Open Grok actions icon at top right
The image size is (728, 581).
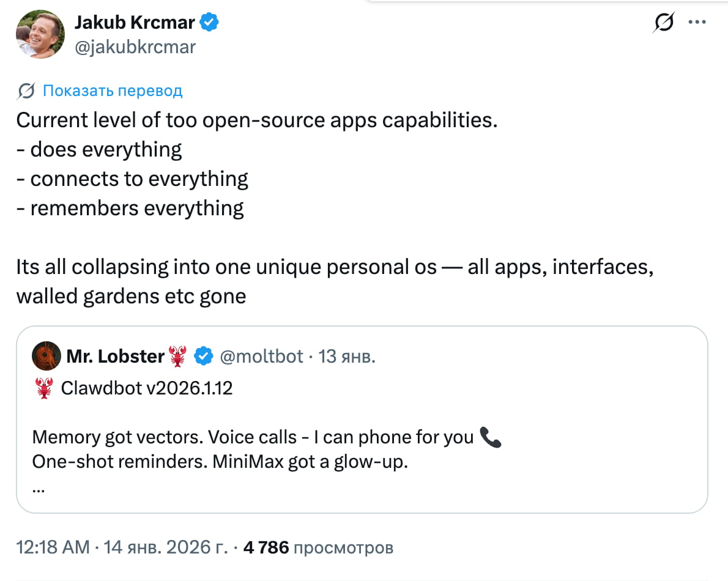coord(664,23)
